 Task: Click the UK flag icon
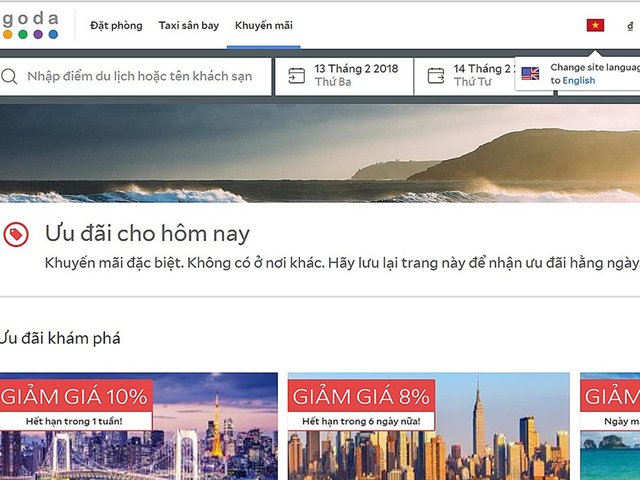[x=530, y=73]
